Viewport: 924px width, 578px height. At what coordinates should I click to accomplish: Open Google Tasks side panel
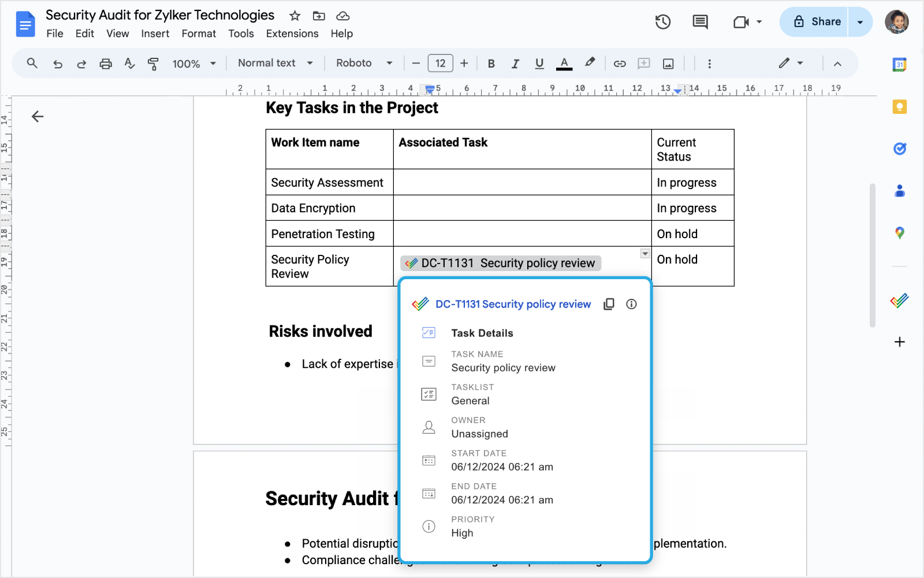(x=899, y=149)
